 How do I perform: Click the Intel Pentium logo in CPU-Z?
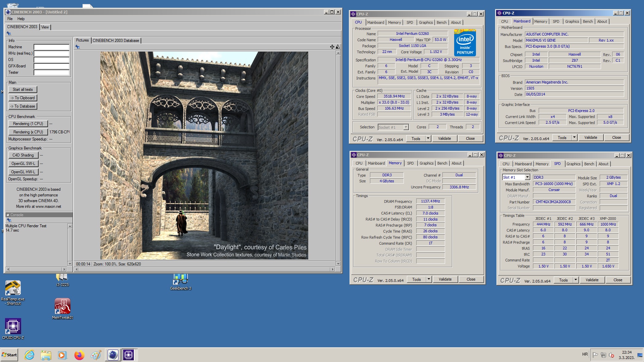[465, 43]
